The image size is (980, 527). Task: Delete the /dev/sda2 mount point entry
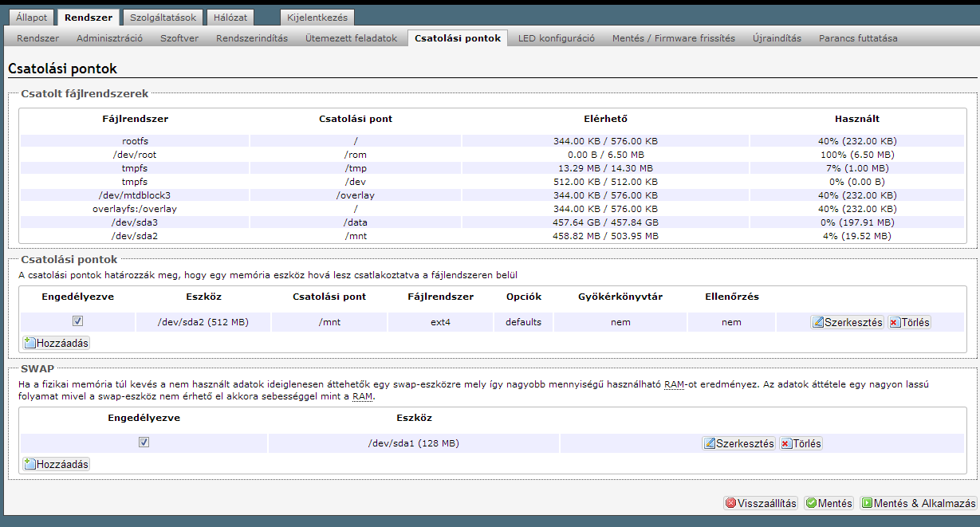(x=909, y=323)
